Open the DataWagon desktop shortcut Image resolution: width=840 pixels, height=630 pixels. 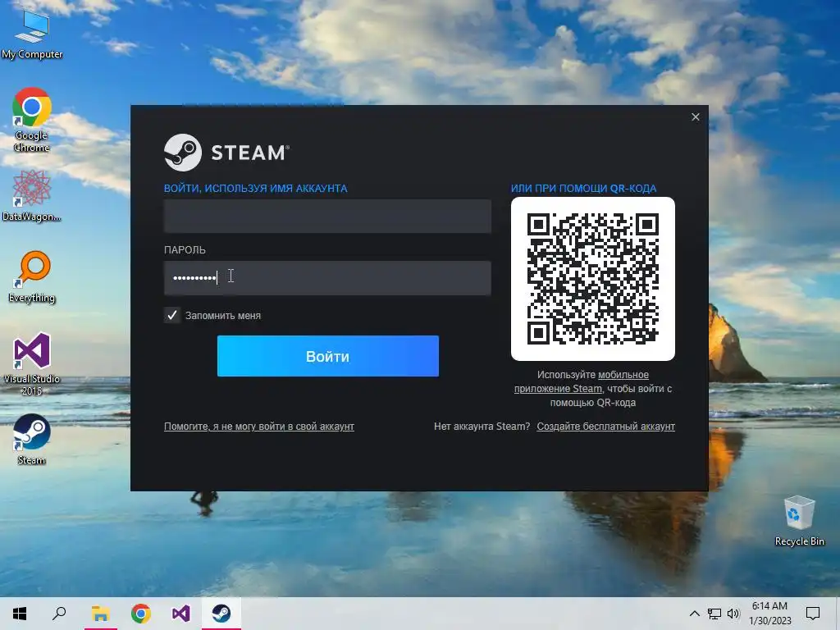click(32, 195)
